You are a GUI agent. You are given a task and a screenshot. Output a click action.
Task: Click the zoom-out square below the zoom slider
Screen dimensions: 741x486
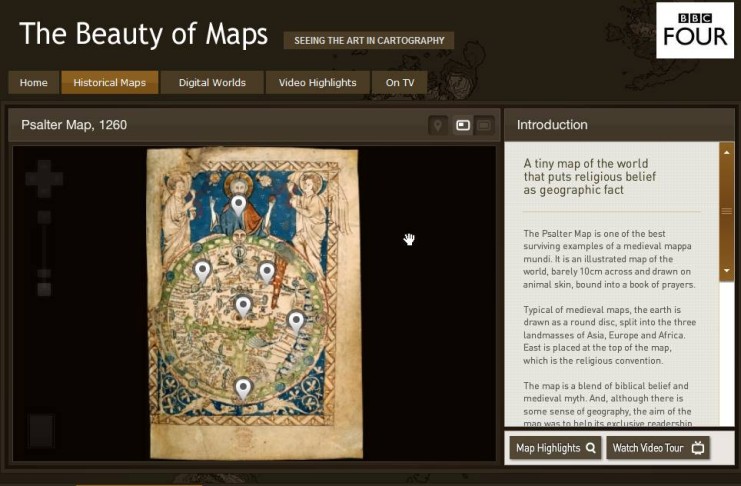pyautogui.click(x=44, y=289)
